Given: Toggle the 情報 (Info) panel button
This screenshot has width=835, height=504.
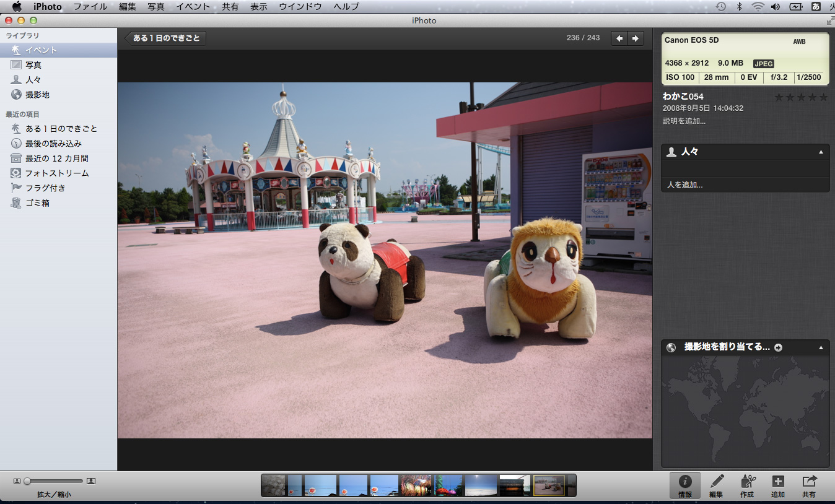Looking at the screenshot, I should click(685, 485).
